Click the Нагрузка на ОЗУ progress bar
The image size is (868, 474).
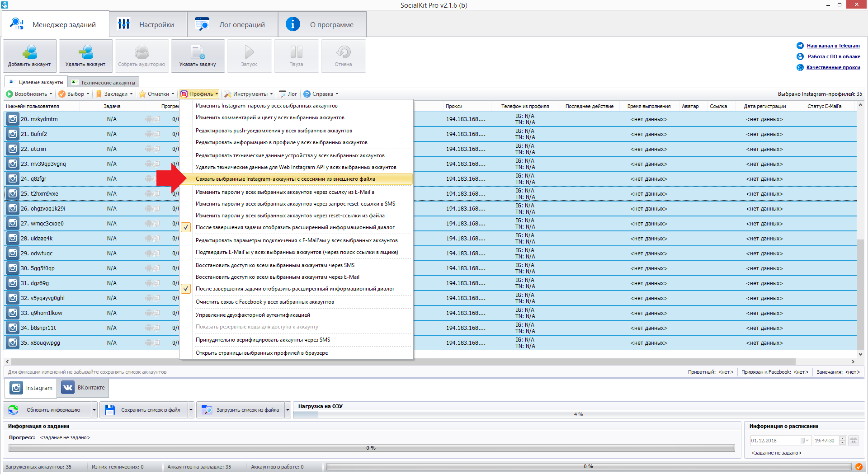(578, 414)
